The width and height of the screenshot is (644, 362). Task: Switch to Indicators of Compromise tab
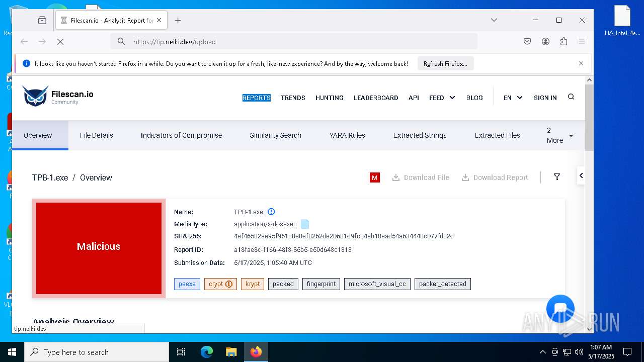click(181, 135)
